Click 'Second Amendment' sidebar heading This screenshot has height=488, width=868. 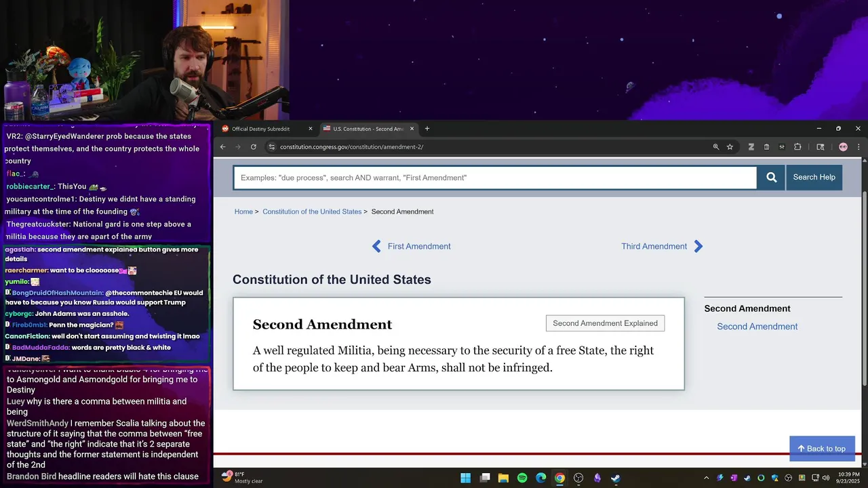[747, 309]
